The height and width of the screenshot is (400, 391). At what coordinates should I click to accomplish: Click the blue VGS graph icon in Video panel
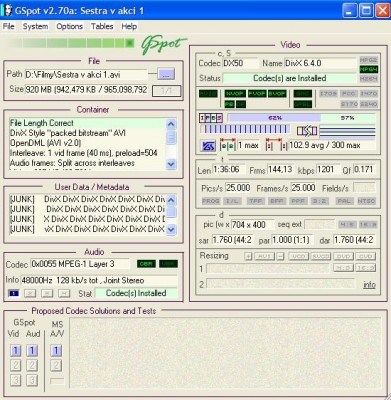(209, 146)
